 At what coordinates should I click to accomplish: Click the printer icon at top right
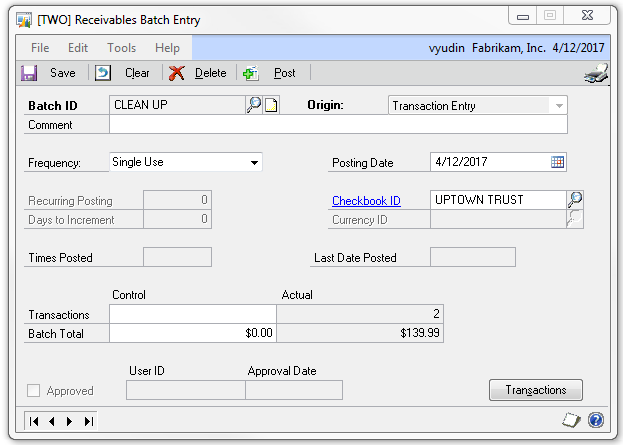click(x=595, y=73)
